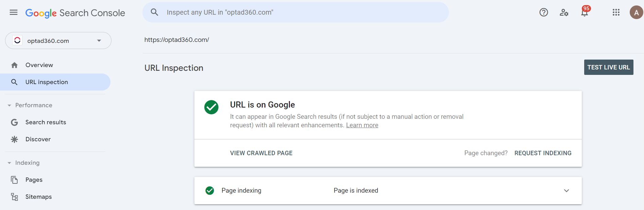Open Search results report
This screenshot has height=210, width=644.
[55, 122]
